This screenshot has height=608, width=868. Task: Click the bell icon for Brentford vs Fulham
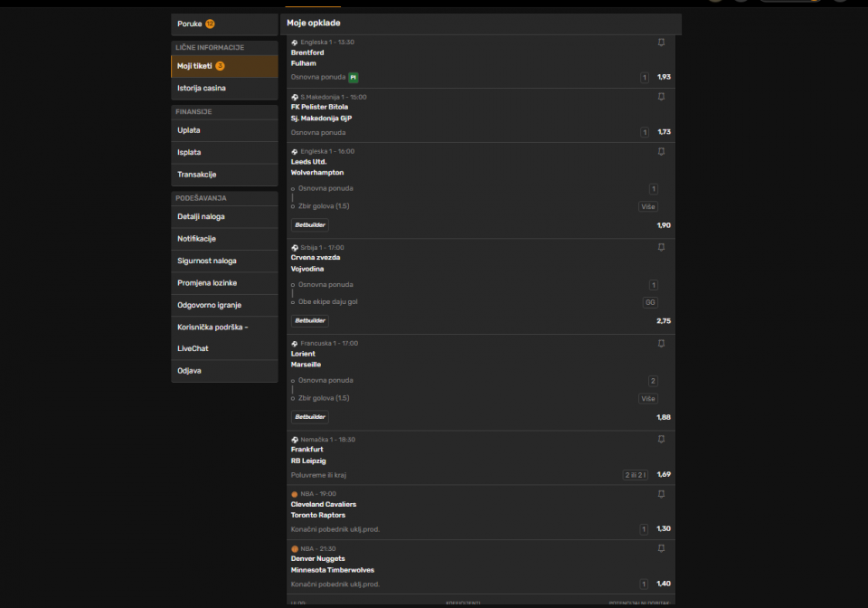click(x=661, y=43)
